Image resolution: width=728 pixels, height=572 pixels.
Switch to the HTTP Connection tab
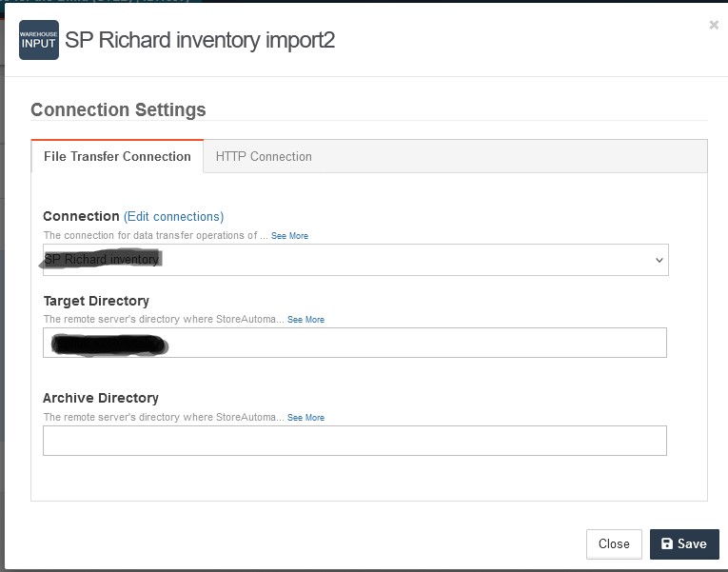pyautogui.click(x=264, y=156)
